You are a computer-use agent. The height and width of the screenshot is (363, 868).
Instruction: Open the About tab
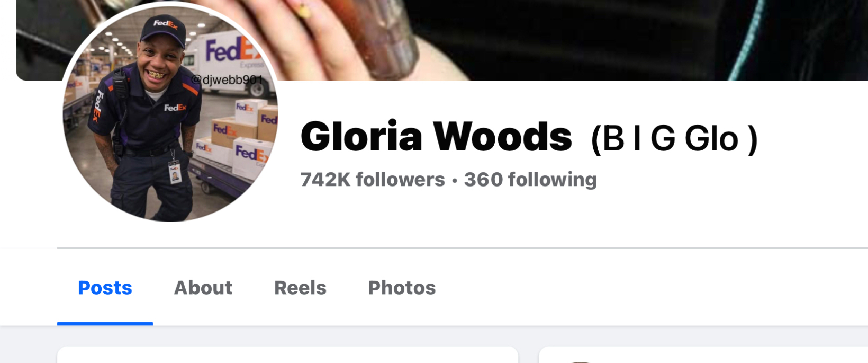(203, 288)
